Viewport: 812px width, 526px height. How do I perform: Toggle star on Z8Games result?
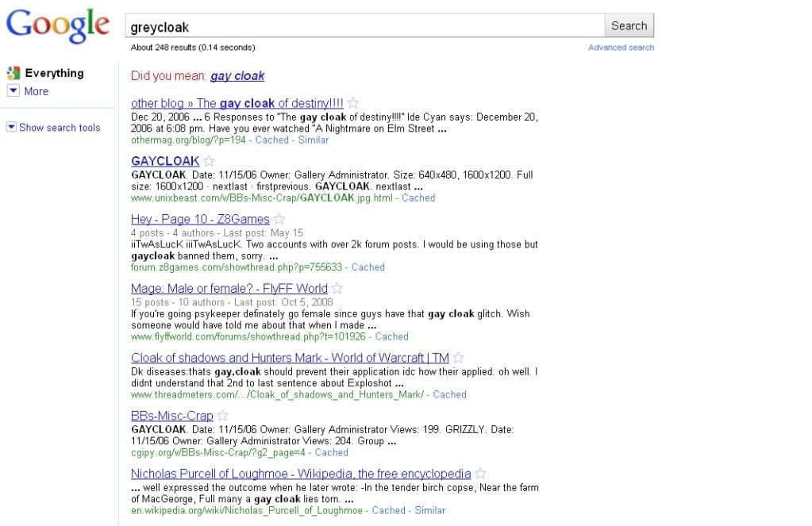(x=279, y=220)
